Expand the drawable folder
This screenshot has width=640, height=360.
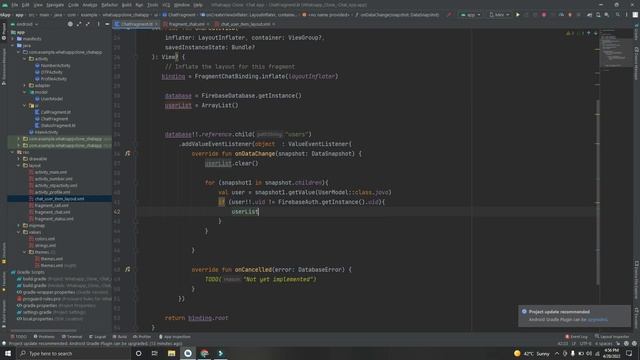19,159
